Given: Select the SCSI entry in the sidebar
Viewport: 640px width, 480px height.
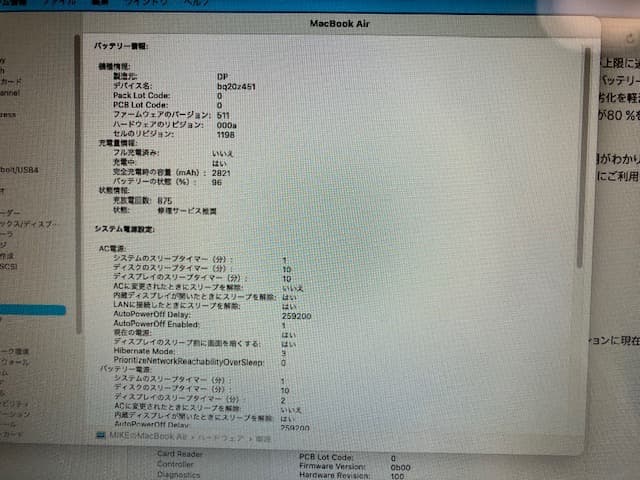Looking at the screenshot, I should (x=9, y=267).
